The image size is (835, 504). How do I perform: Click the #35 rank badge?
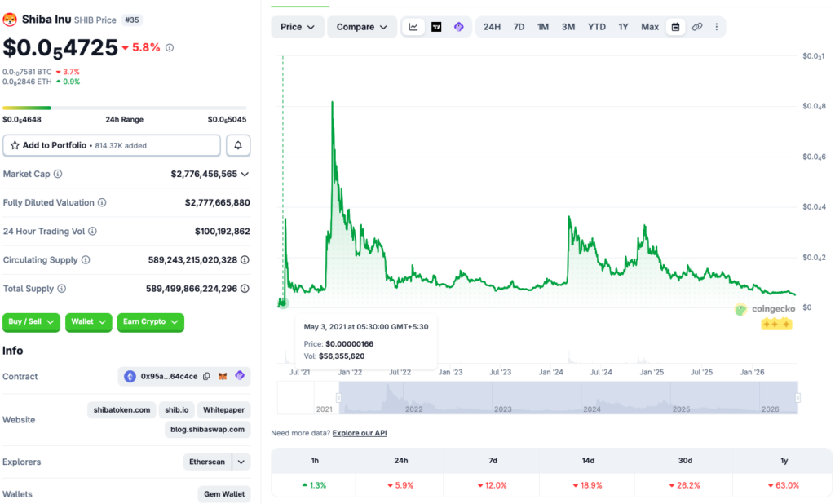131,20
